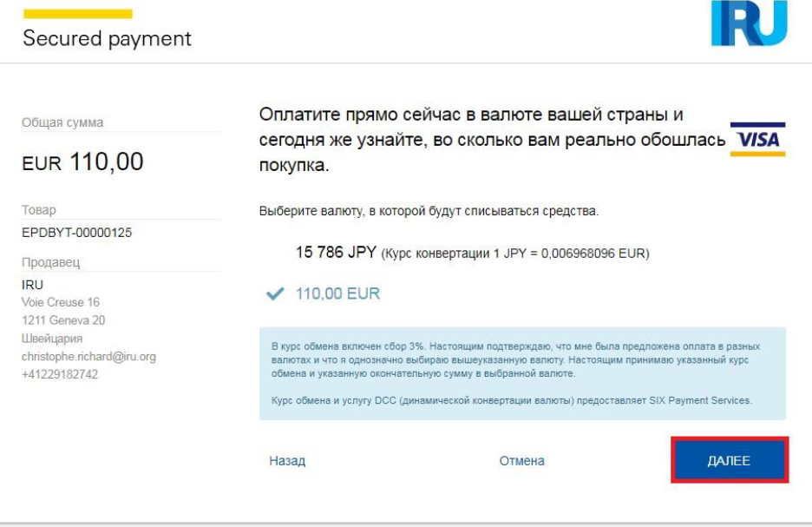Click the blue DCC disclaimer box
The image size is (812, 527).
tap(522, 373)
